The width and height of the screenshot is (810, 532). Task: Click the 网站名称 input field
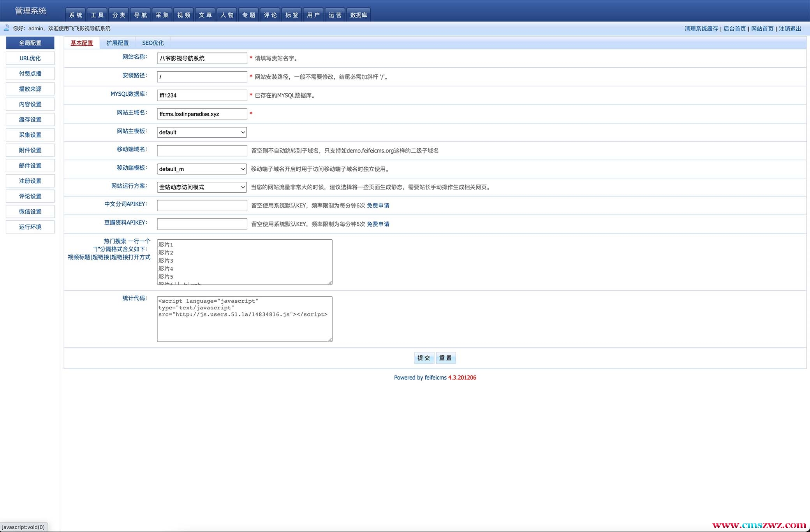click(202, 58)
